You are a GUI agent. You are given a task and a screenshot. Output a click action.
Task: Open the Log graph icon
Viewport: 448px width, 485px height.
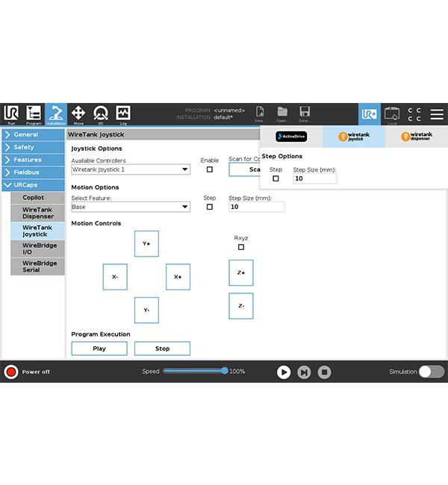[x=123, y=114]
